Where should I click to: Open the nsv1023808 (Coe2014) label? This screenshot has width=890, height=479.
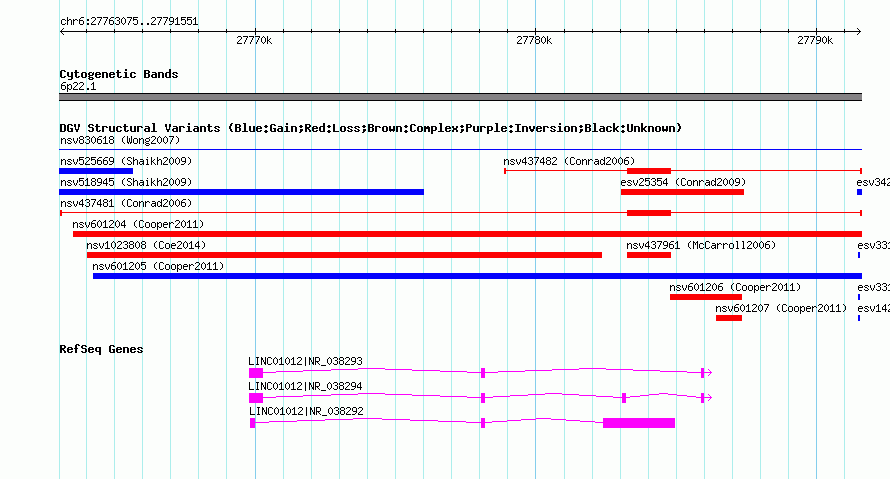coord(146,245)
